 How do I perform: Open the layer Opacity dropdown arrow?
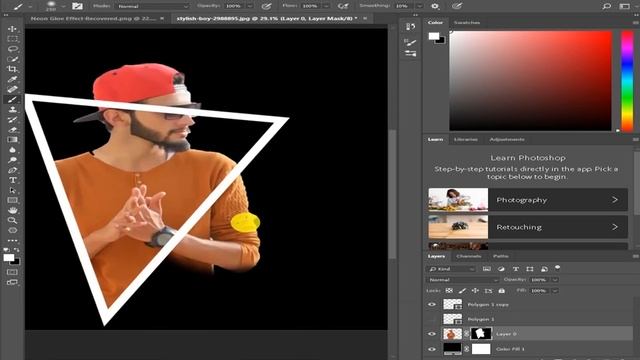click(x=555, y=280)
